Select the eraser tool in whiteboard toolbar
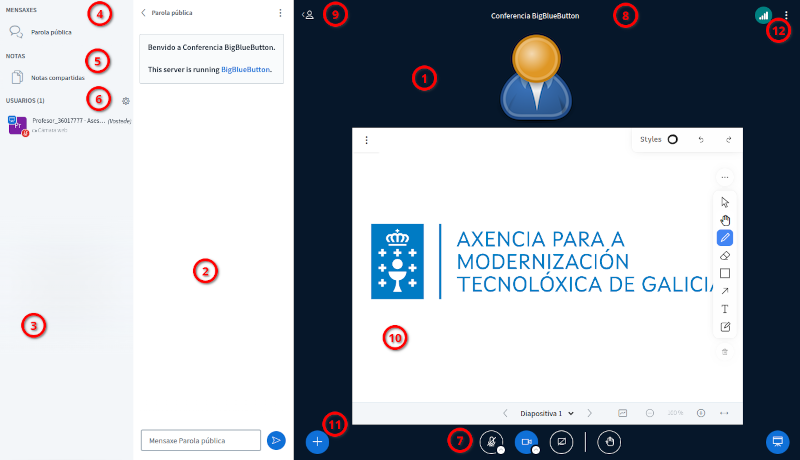Screen dimensions: 800x460 (725, 256)
